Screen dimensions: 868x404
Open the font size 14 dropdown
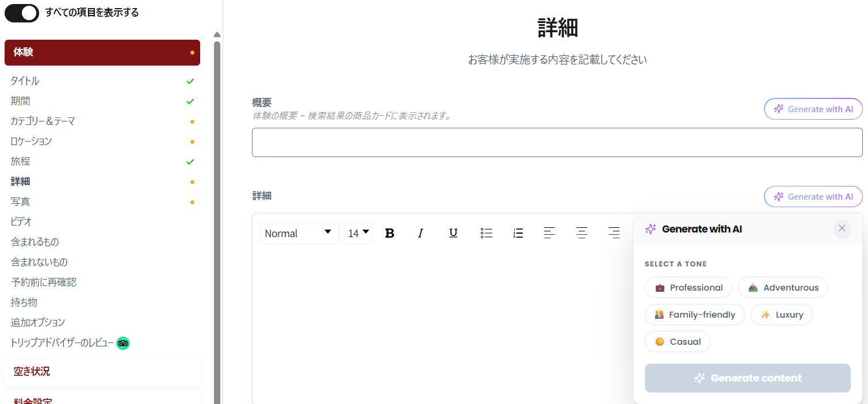[358, 233]
